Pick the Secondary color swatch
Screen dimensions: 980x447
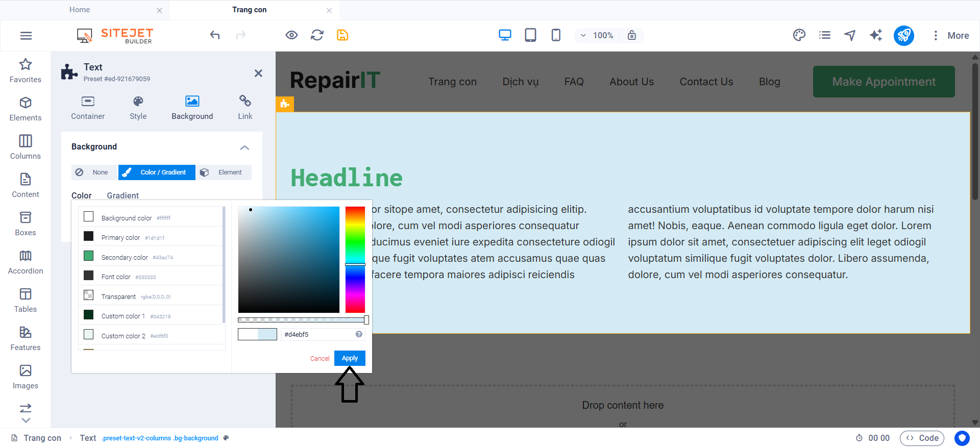point(89,256)
